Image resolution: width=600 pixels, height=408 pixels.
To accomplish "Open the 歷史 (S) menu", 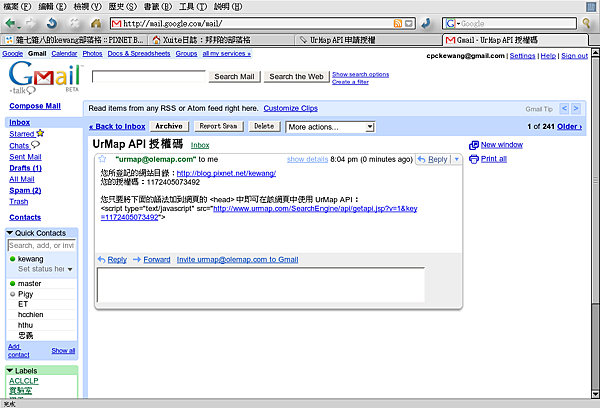I will pyautogui.click(x=123, y=7).
